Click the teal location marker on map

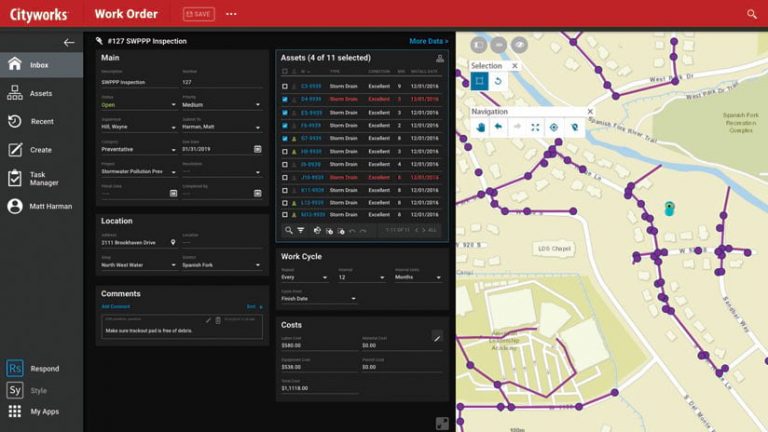670,209
